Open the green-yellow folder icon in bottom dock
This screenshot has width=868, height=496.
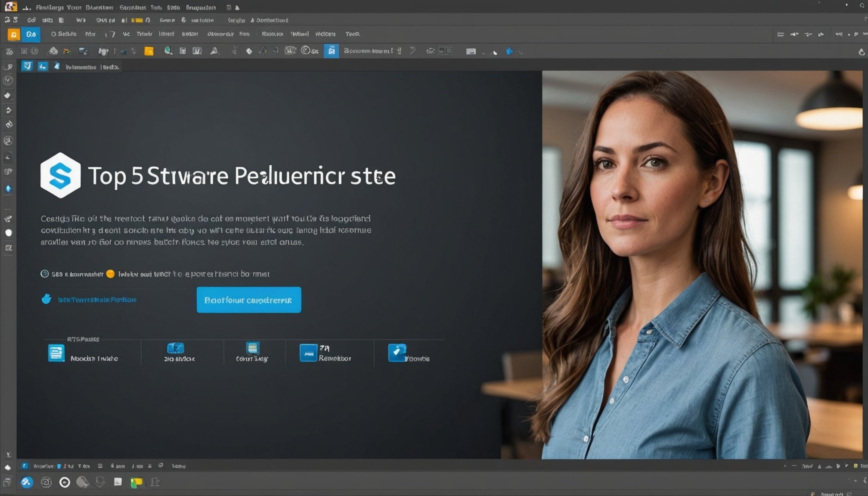[136, 482]
